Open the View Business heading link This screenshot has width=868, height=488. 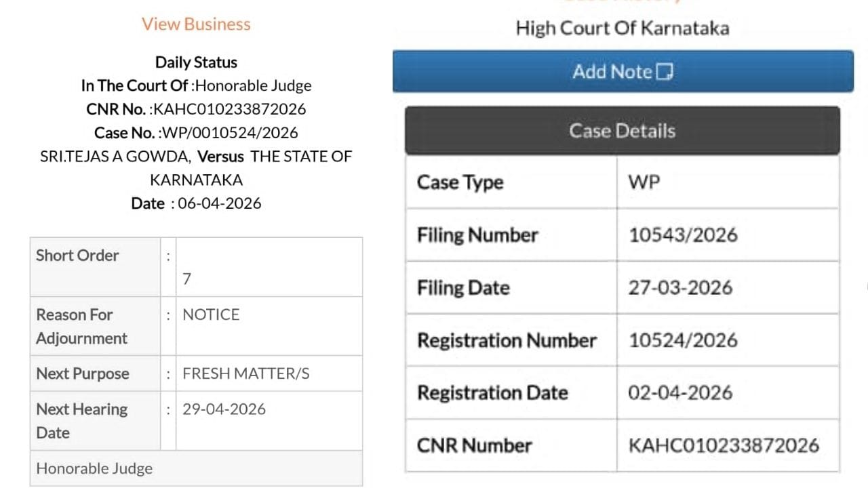point(196,24)
